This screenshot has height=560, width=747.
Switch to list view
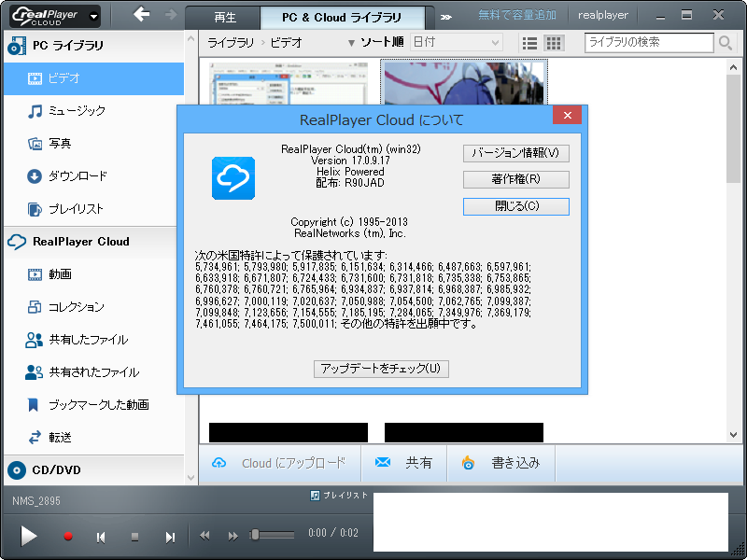coord(529,42)
